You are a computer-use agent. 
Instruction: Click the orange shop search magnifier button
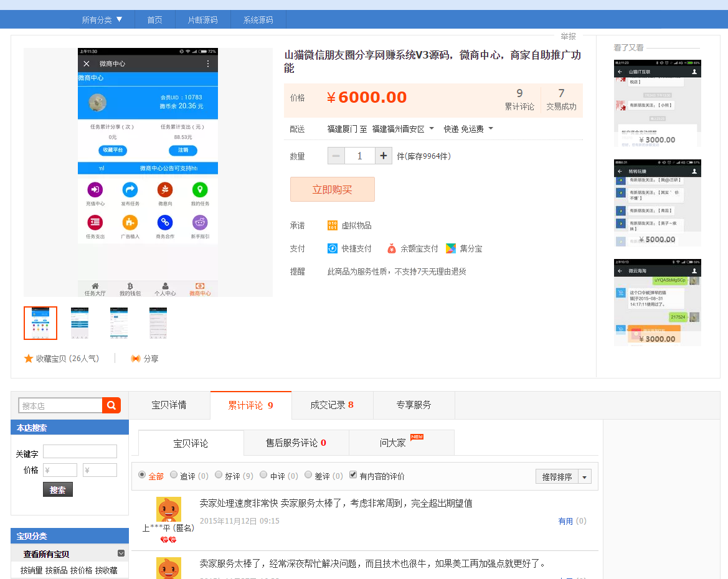click(x=111, y=405)
